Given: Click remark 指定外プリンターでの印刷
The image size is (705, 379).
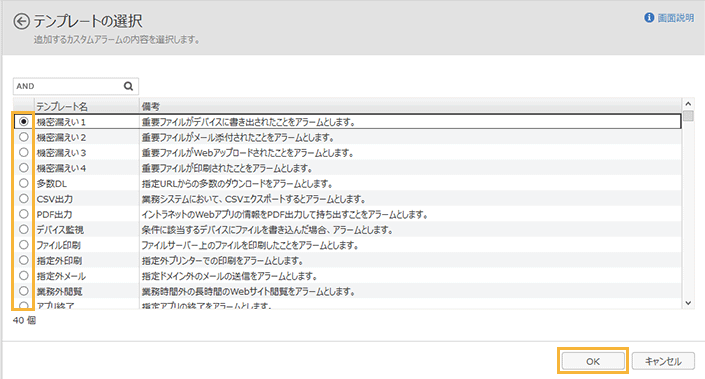Looking at the screenshot, I should [x=223, y=261].
